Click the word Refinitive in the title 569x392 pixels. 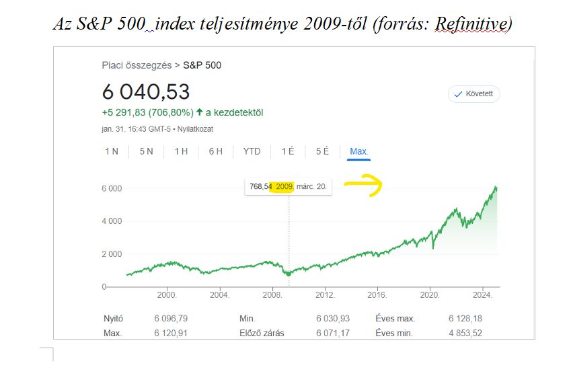[x=471, y=24]
